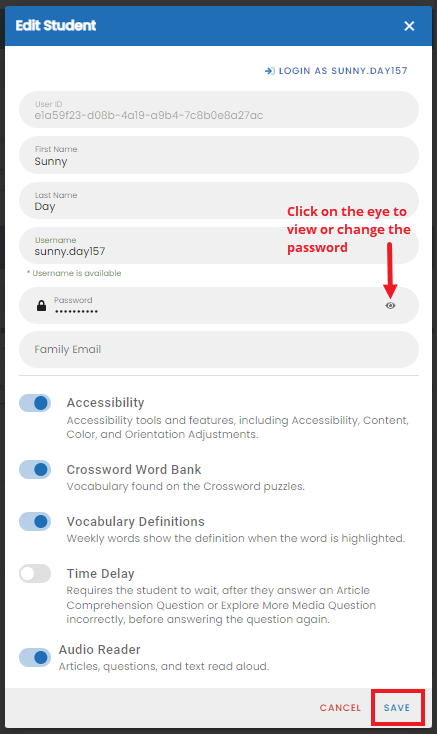Click into the First Name field
This screenshot has height=734, width=437.
[218, 155]
